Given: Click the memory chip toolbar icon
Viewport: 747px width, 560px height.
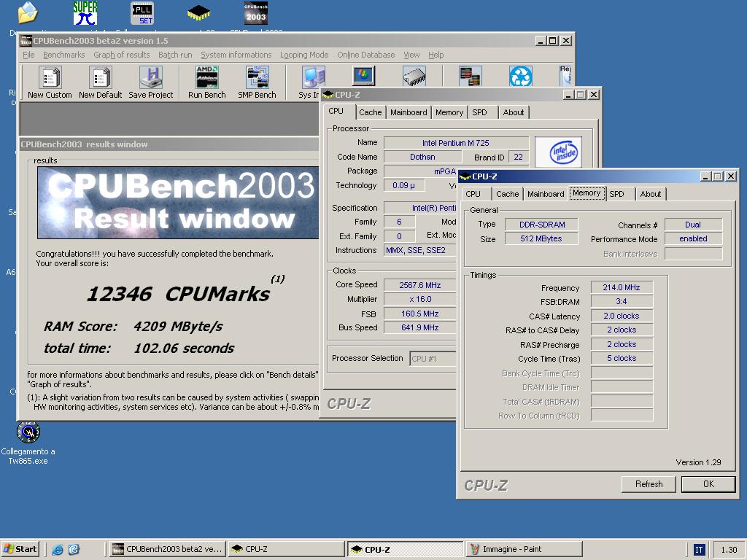Looking at the screenshot, I should 414,77.
